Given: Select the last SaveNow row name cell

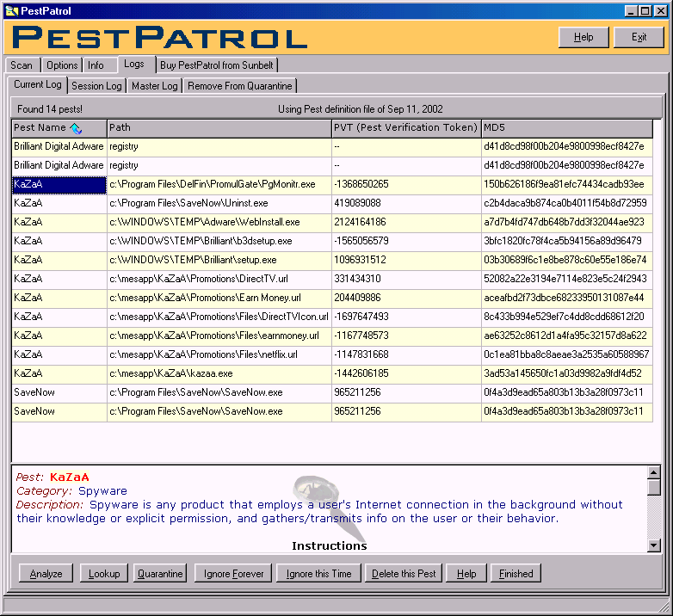Looking at the screenshot, I should tap(59, 411).
